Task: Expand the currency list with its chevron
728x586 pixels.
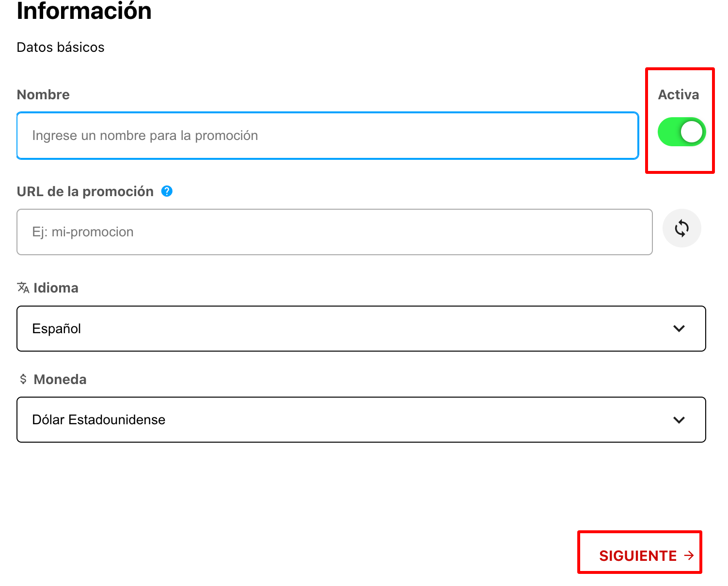Action: pos(678,419)
